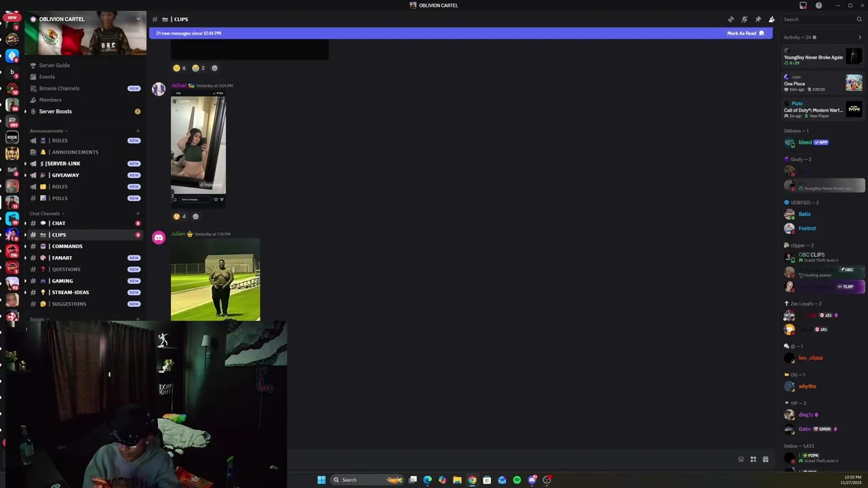
Task: Open Spotify from the taskbar
Action: [517, 480]
